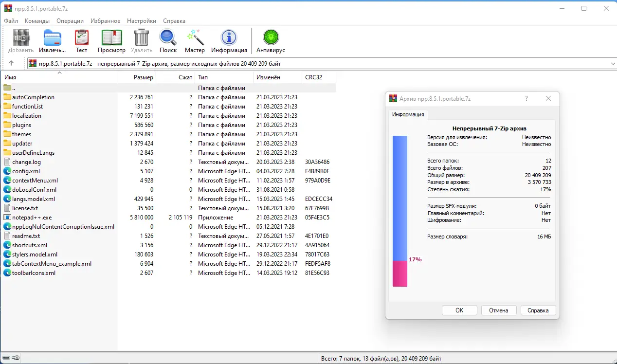The width and height of the screenshot is (617, 364).
Task: Sort files by CRC32 column header
Action: (x=319, y=77)
